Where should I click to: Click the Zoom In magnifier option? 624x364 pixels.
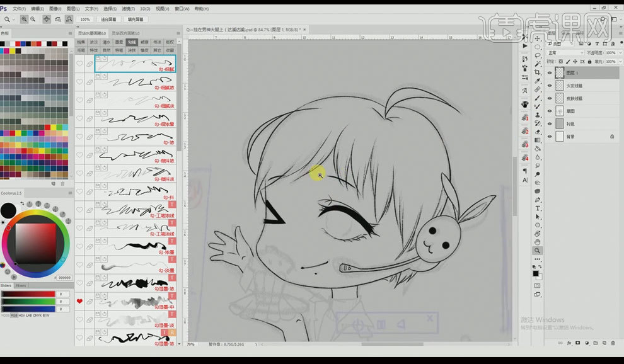[x=25, y=19]
